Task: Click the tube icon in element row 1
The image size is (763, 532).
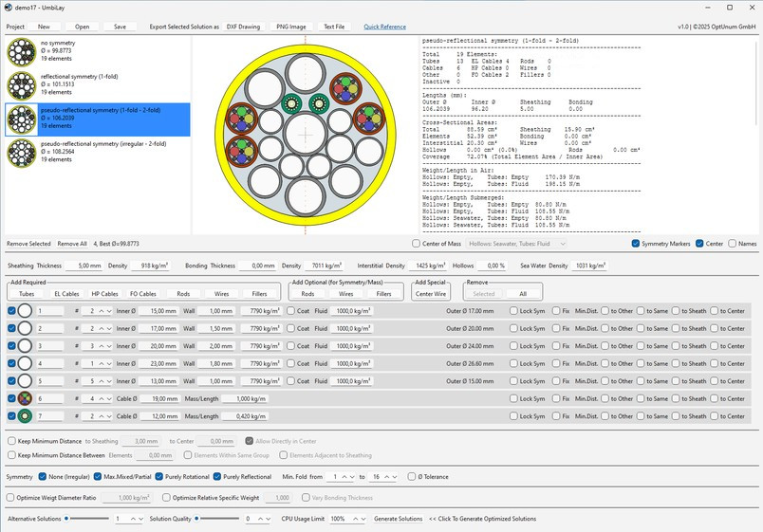Action: click(25, 310)
